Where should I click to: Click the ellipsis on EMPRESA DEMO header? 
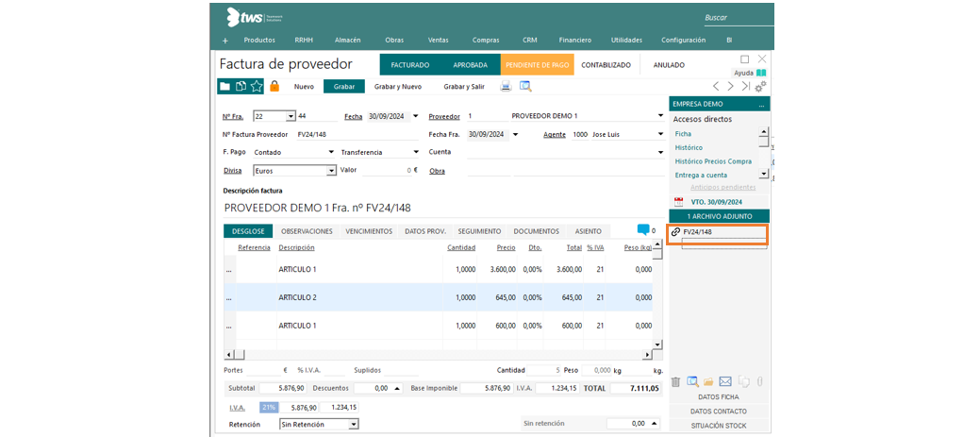coord(761,105)
